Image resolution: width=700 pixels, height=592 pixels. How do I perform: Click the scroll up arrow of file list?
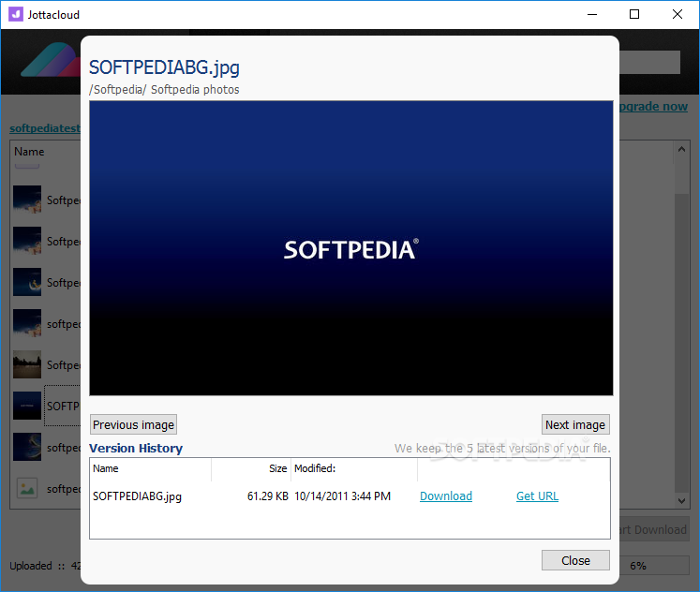click(x=681, y=150)
